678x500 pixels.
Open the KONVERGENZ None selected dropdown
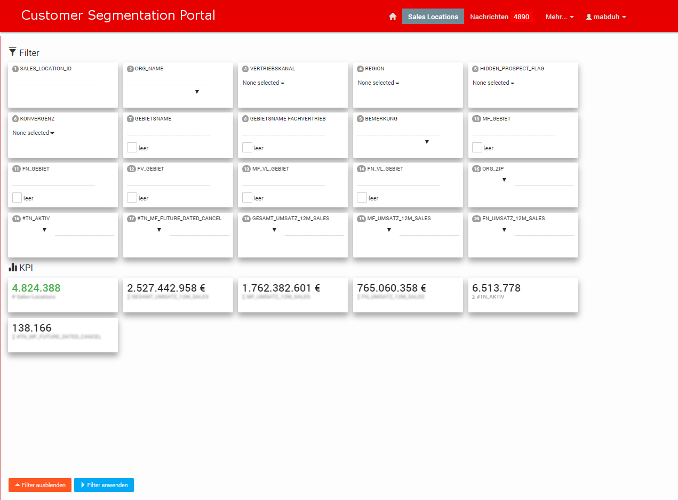pyautogui.click(x=34, y=132)
